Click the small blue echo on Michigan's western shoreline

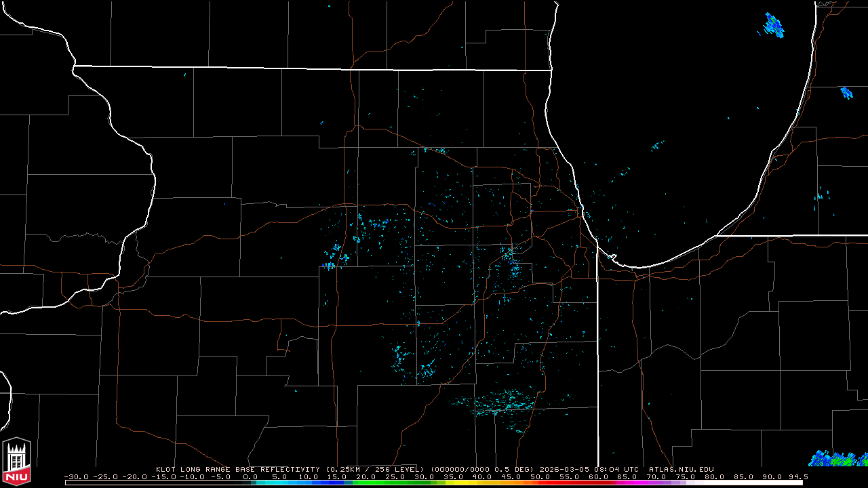(x=846, y=92)
